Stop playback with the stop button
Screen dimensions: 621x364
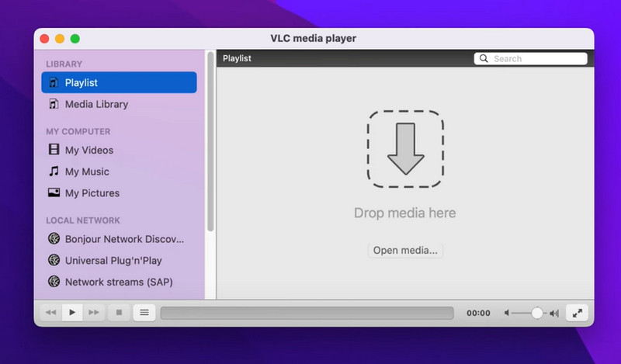[x=119, y=313]
